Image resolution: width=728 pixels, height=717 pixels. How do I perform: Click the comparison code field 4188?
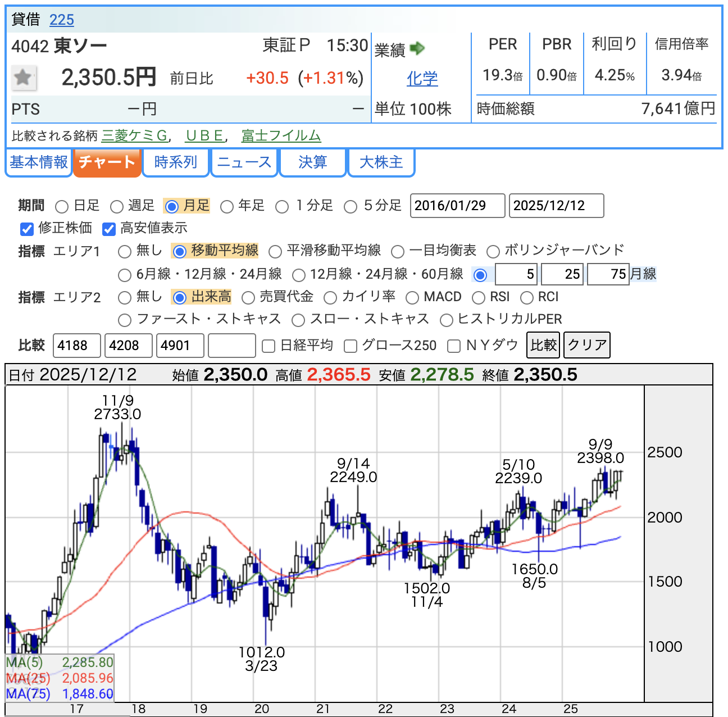tap(77, 345)
